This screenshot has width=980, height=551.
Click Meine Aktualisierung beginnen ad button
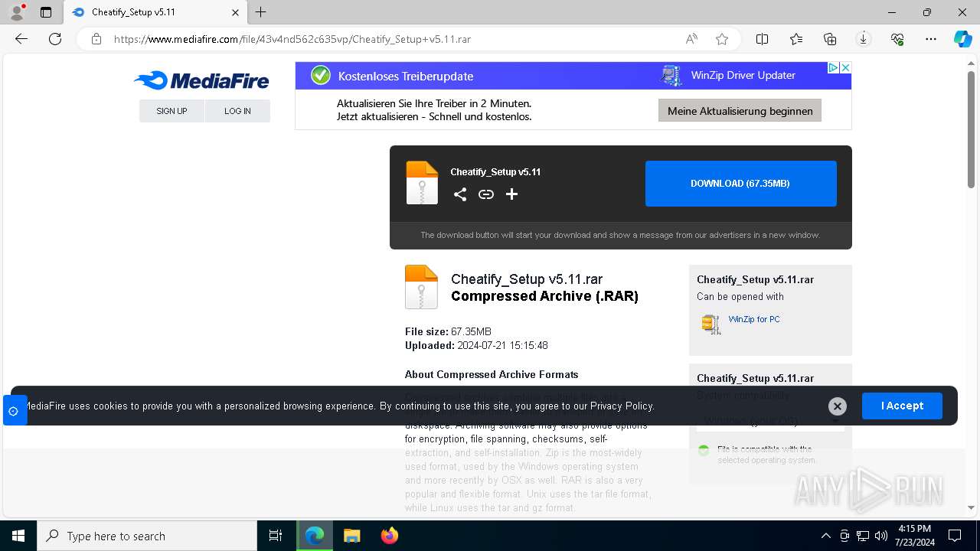tap(740, 111)
